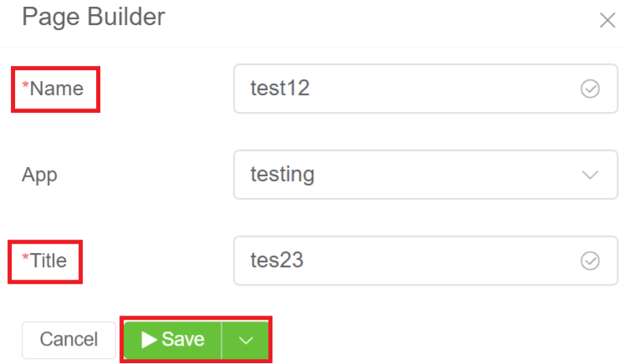Image resolution: width=624 pixels, height=364 pixels.
Task: Click the checkmark icon in Name field
Action: click(x=590, y=88)
